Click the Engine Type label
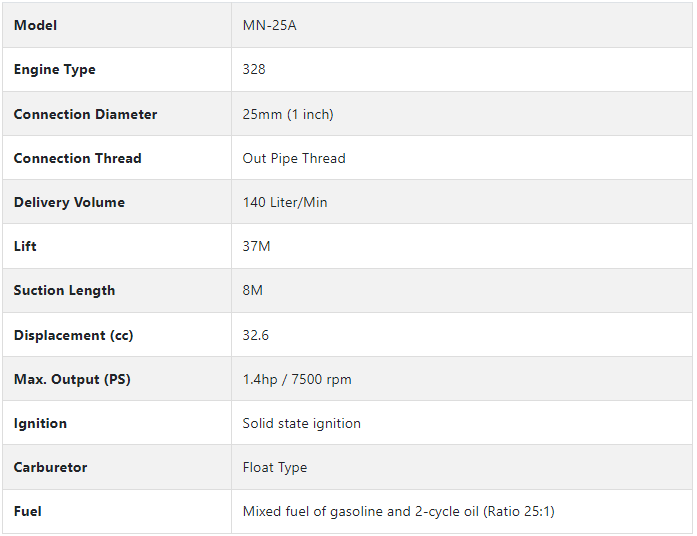697x536 pixels. 55,70
